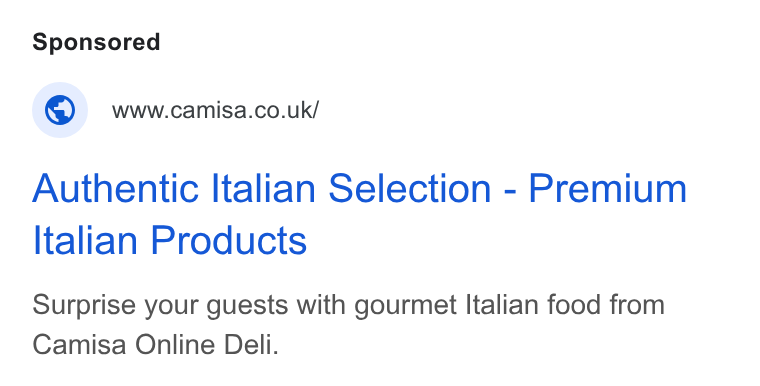Click the 'www' prefix of the ad URL
Screen dimensions: 760x386
139,112
